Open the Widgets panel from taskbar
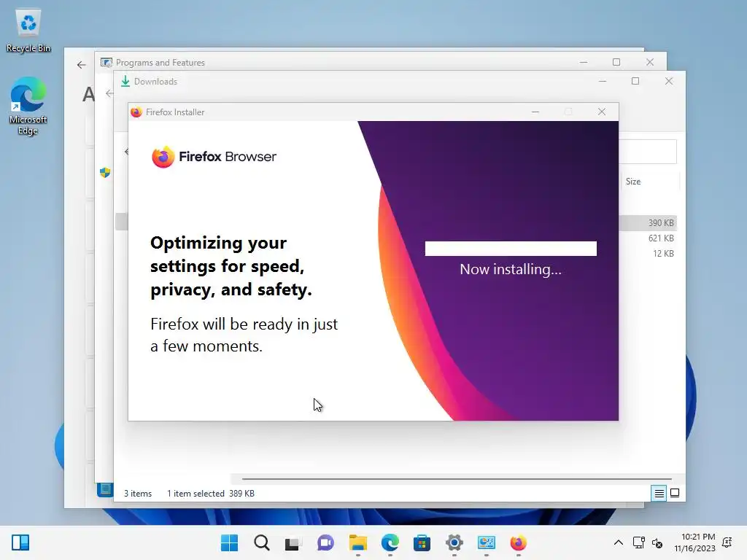The width and height of the screenshot is (747, 560). 20,542
